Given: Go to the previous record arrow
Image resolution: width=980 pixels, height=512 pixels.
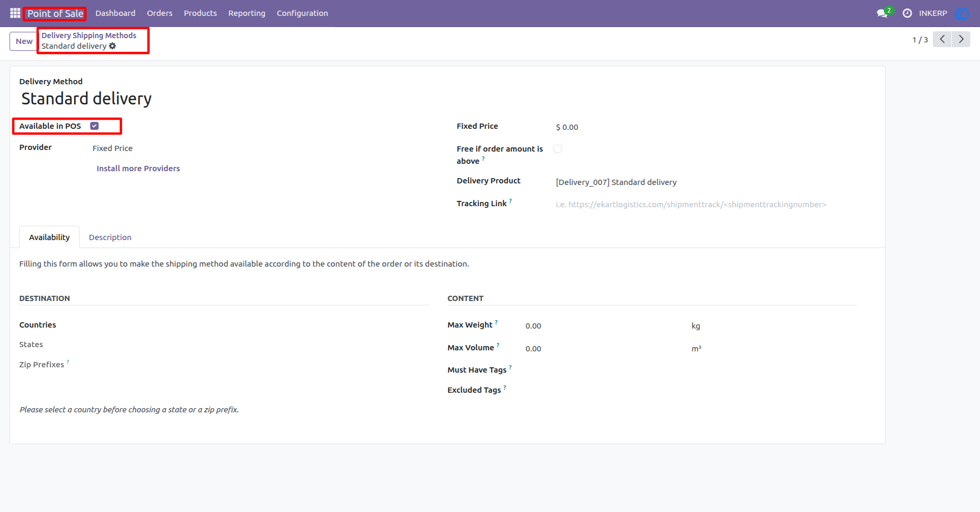Looking at the screenshot, I should tap(942, 39).
